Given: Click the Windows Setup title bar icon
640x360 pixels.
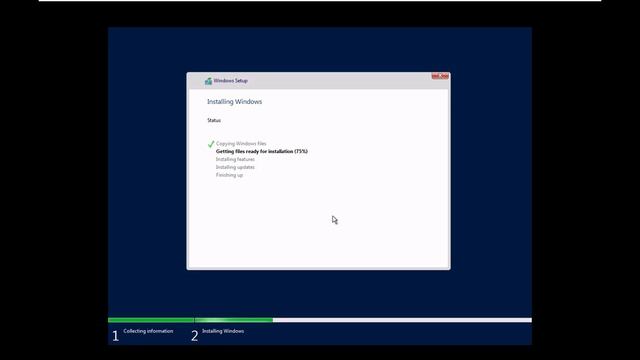Looking at the screenshot, I should point(208,81).
